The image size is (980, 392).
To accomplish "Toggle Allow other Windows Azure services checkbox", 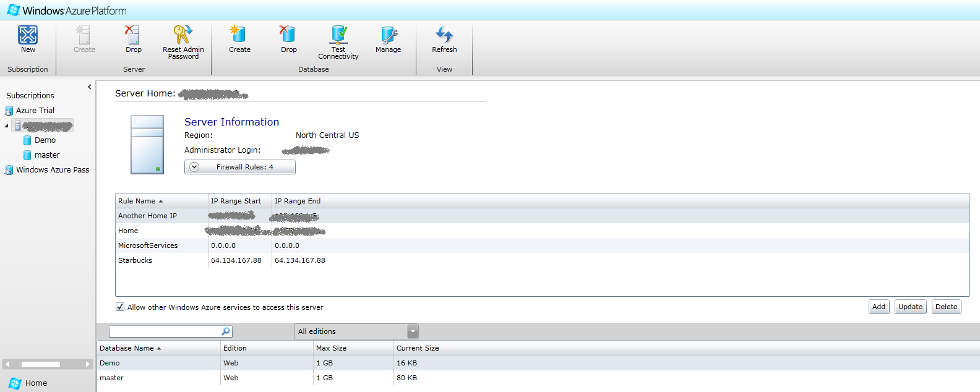I will 120,307.
